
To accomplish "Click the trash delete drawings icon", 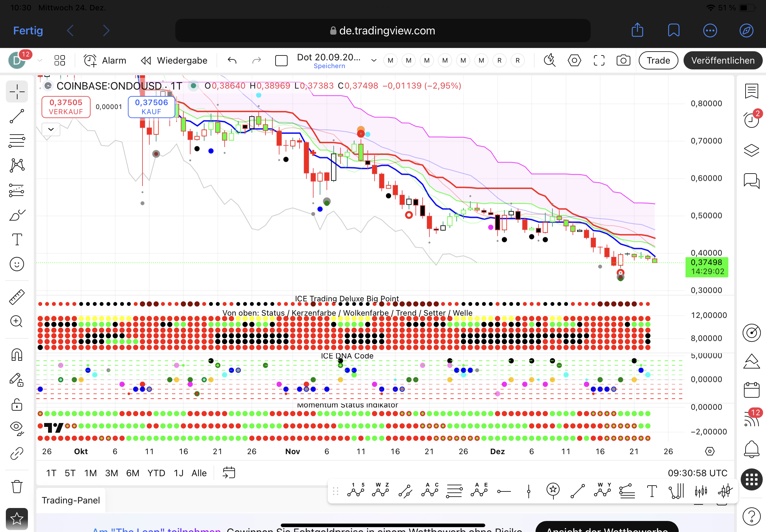I will (x=17, y=487).
